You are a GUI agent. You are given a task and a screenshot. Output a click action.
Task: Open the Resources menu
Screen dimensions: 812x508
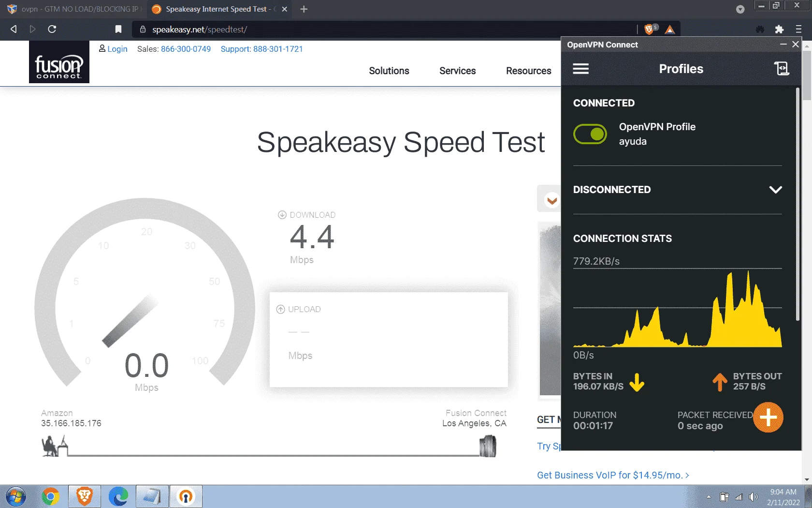(528, 71)
